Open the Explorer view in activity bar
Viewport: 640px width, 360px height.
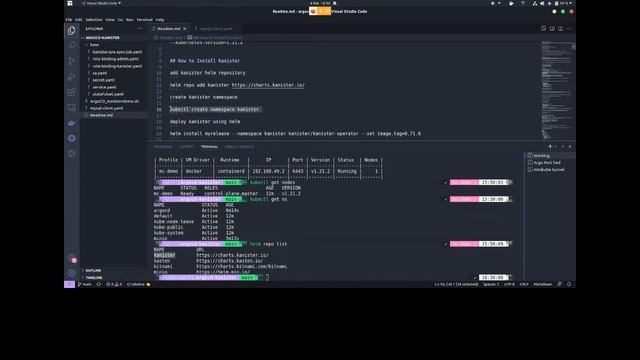[x=72, y=31]
